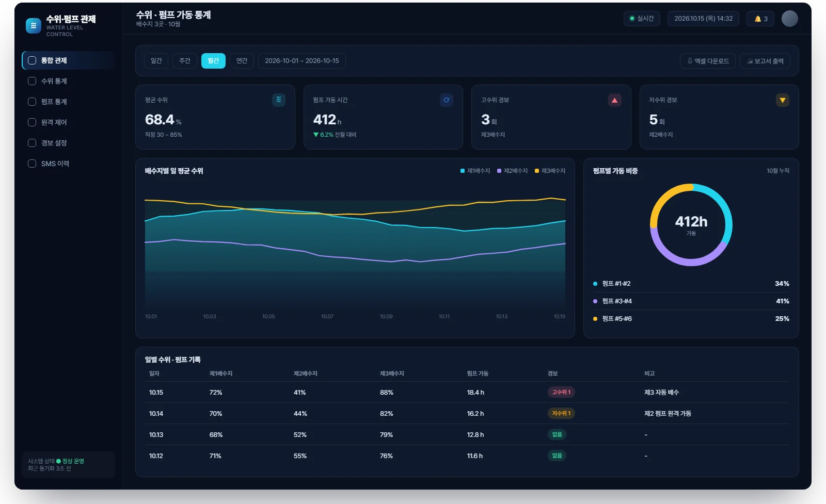Click the 18.4 h pump value
Image resolution: width=826 pixels, height=504 pixels.
(x=475, y=393)
